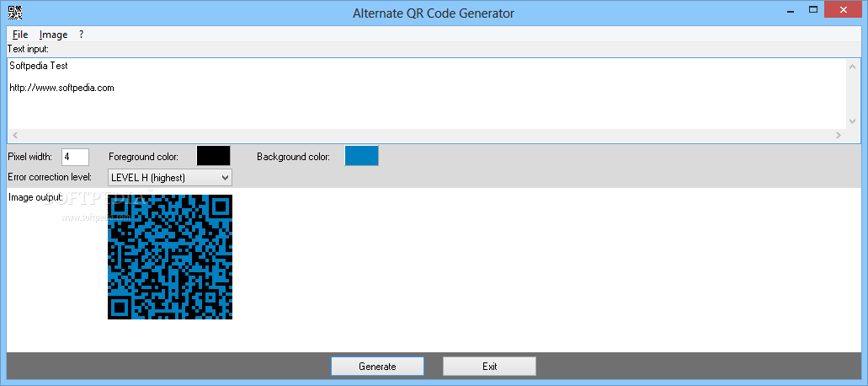Click the QR code app icon in title bar
Image resolution: width=868 pixels, height=386 pixels.
coord(17,12)
